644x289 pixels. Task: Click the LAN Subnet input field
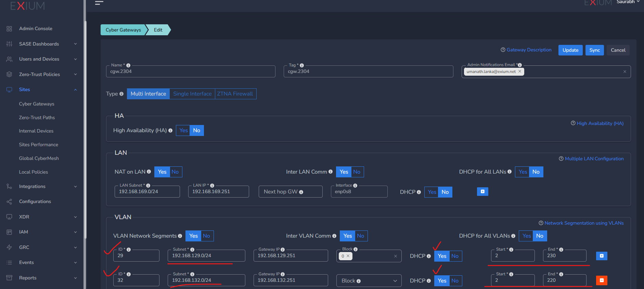click(x=147, y=192)
